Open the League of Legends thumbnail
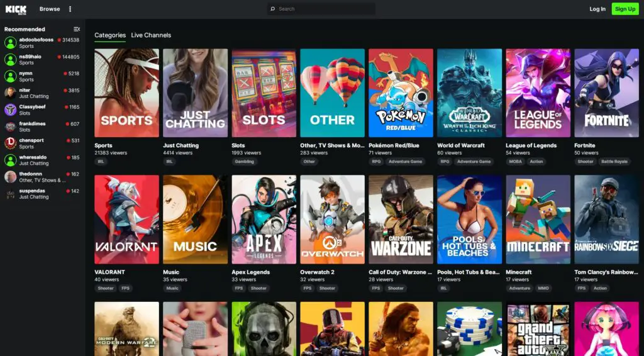The height and width of the screenshot is (356, 644). (538, 93)
